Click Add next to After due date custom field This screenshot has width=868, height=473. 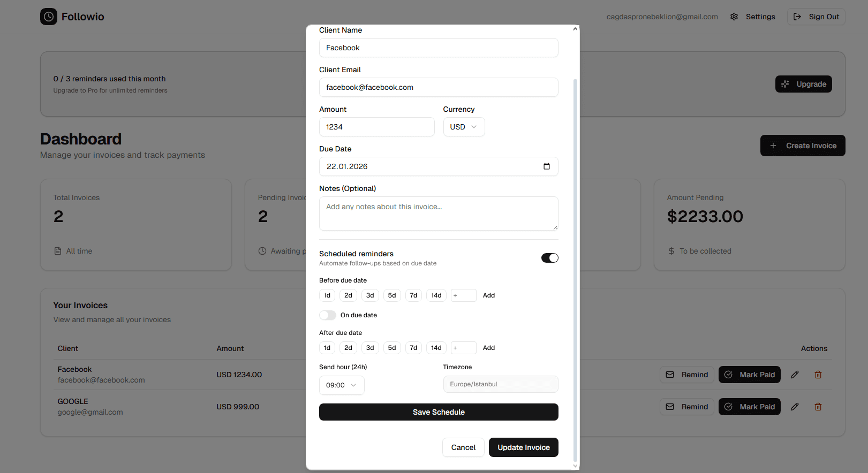pos(489,348)
